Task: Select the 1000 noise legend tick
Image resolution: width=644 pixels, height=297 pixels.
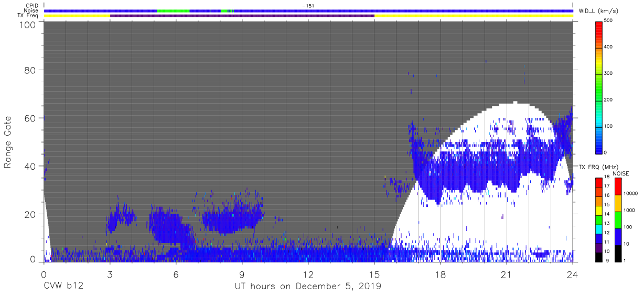Action: [630, 211]
